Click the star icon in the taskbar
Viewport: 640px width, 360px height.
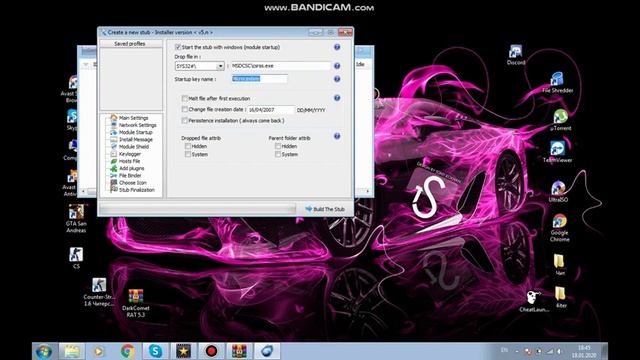[183, 351]
